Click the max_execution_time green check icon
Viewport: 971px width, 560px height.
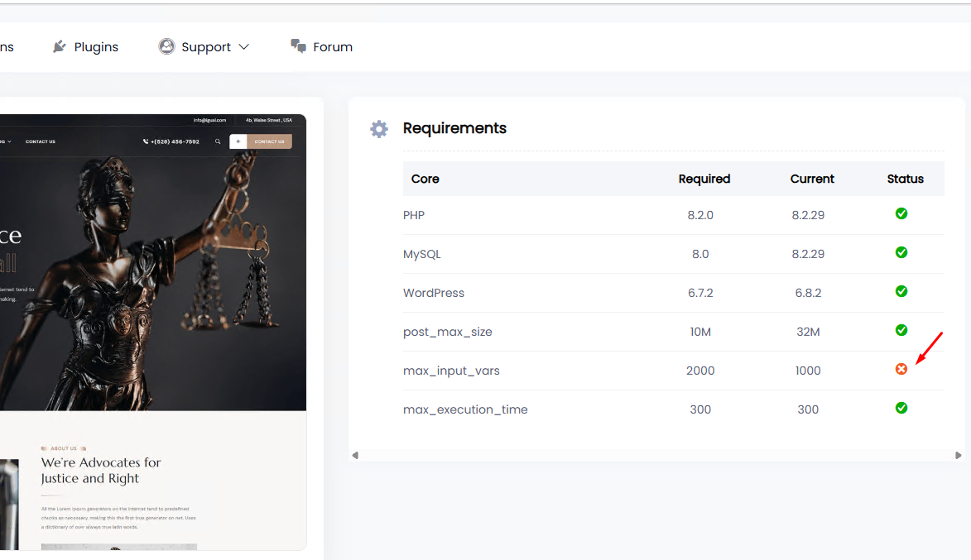901,408
